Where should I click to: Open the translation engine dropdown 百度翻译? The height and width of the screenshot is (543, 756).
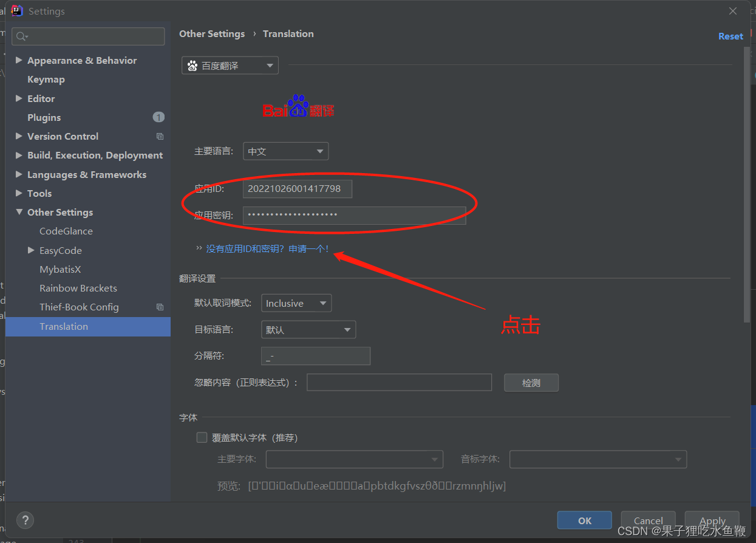coord(230,66)
